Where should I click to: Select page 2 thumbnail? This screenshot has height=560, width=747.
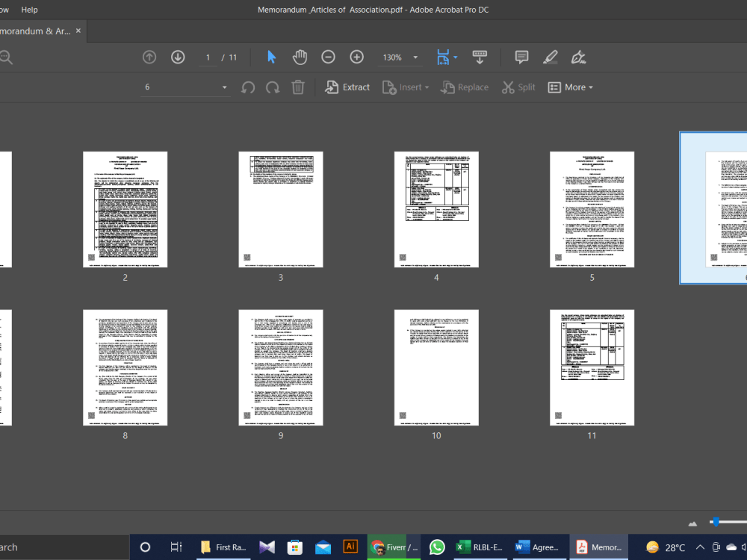click(x=125, y=210)
